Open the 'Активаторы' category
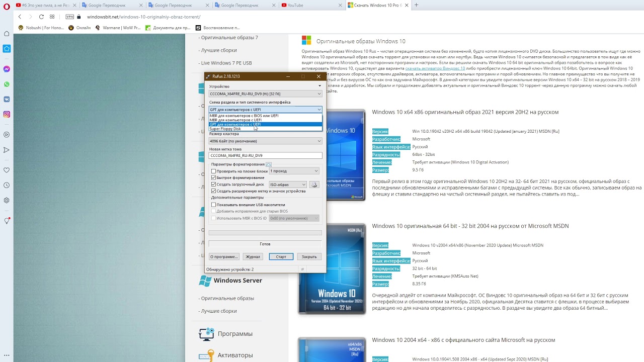This screenshot has width=644, height=362. [x=235, y=355]
